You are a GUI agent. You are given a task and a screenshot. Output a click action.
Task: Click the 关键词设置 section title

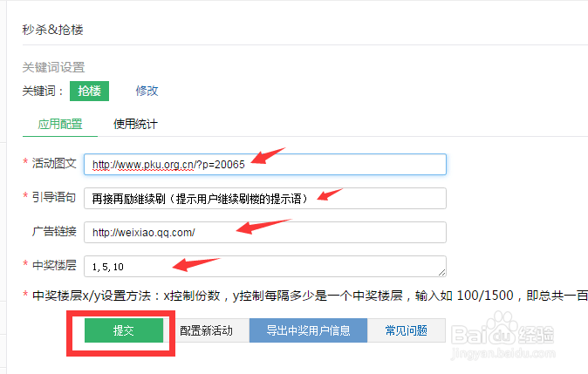[x=53, y=67]
